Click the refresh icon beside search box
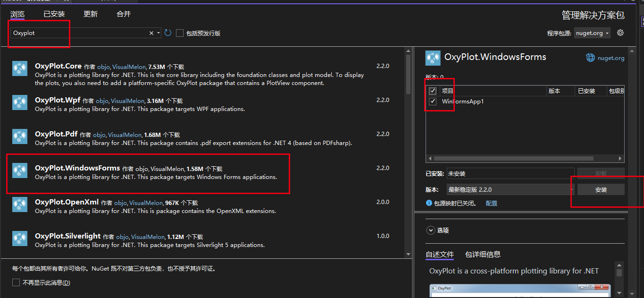Image resolution: width=644 pixels, height=298 pixels. click(168, 33)
